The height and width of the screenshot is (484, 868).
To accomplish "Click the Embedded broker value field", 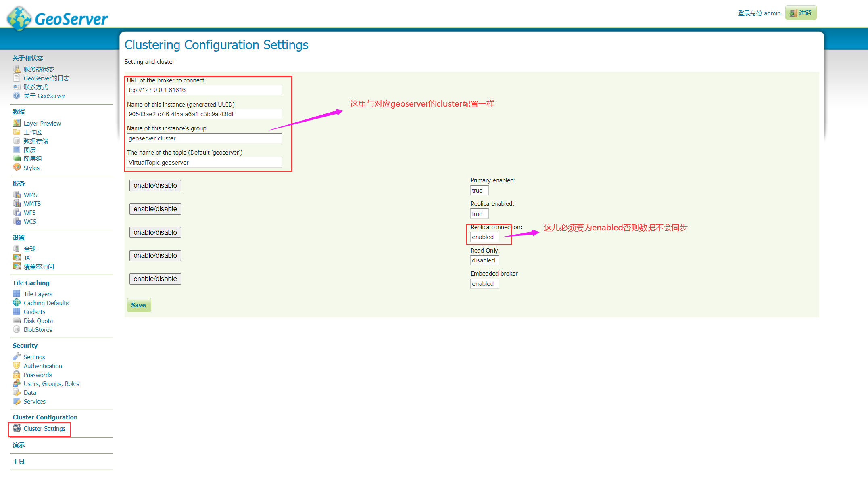I will (x=484, y=284).
